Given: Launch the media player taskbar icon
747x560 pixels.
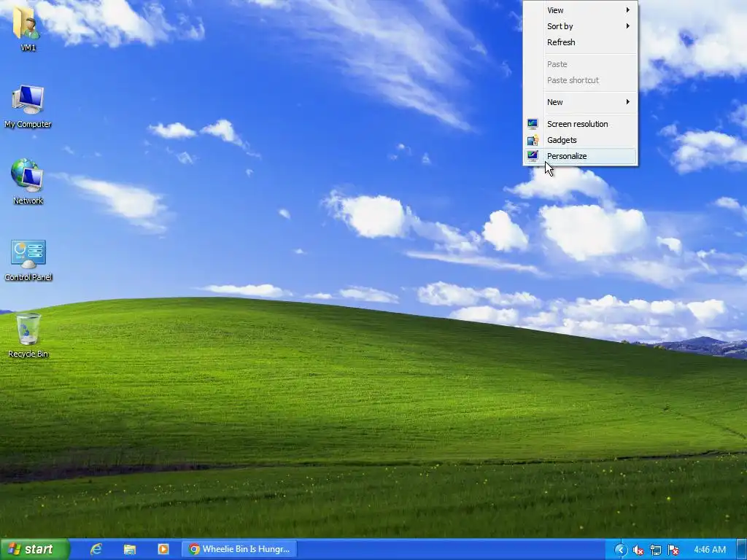Looking at the screenshot, I should pyautogui.click(x=163, y=549).
